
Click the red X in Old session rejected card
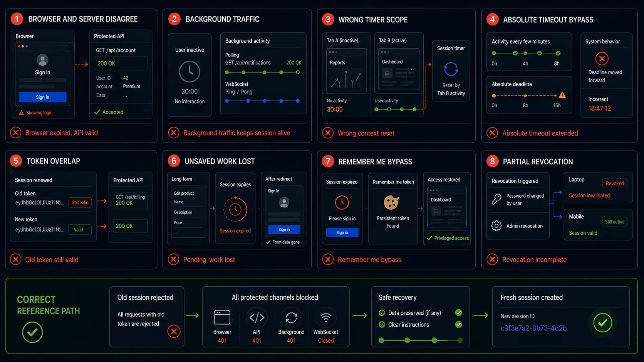coord(174,331)
